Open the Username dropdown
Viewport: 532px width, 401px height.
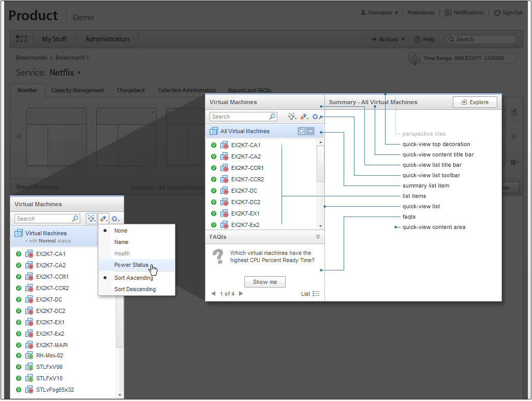click(x=382, y=13)
